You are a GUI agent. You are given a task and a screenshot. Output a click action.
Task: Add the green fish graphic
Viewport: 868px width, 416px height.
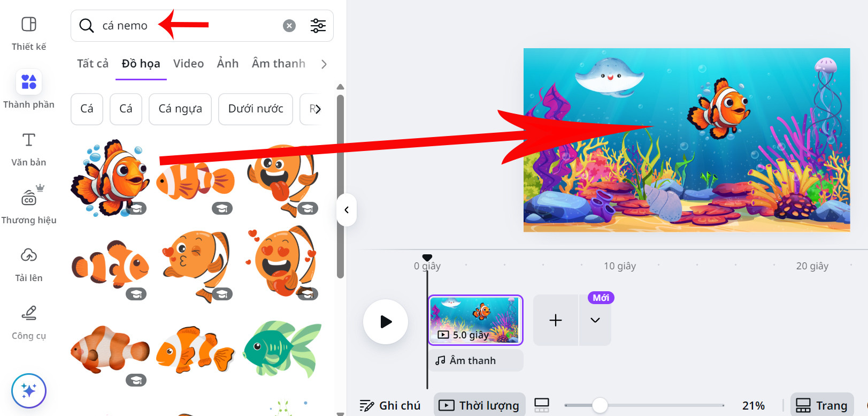click(282, 349)
